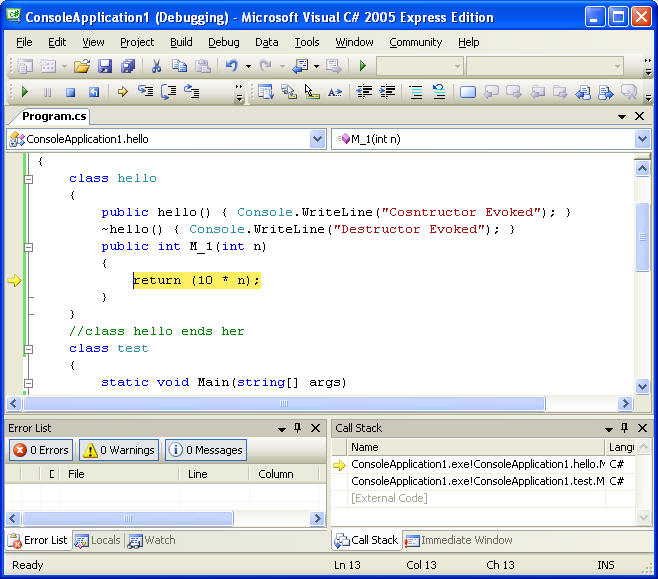Open the M_1(int n) members dropdown
The height and width of the screenshot is (579, 658).
pyautogui.click(x=642, y=139)
